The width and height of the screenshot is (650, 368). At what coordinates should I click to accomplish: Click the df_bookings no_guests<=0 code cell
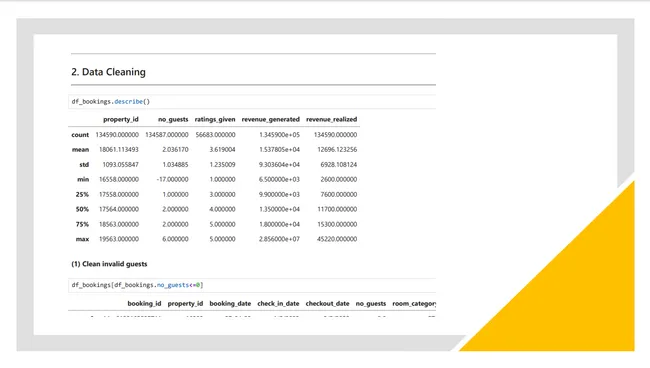(252, 285)
